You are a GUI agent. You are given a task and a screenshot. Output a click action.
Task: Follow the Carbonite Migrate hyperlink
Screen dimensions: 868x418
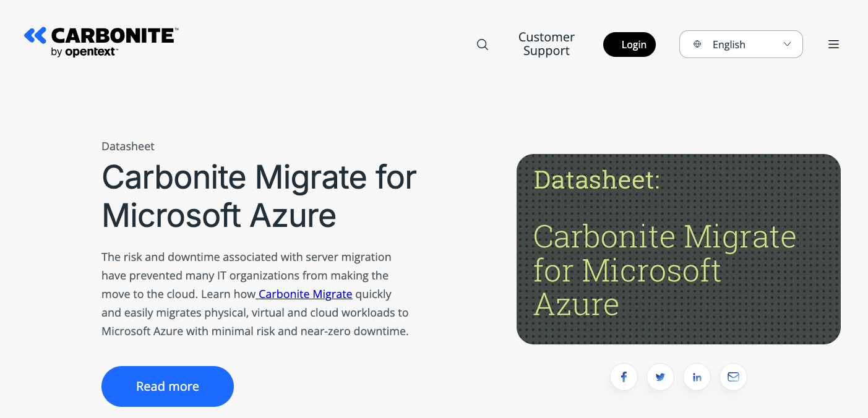tap(304, 294)
